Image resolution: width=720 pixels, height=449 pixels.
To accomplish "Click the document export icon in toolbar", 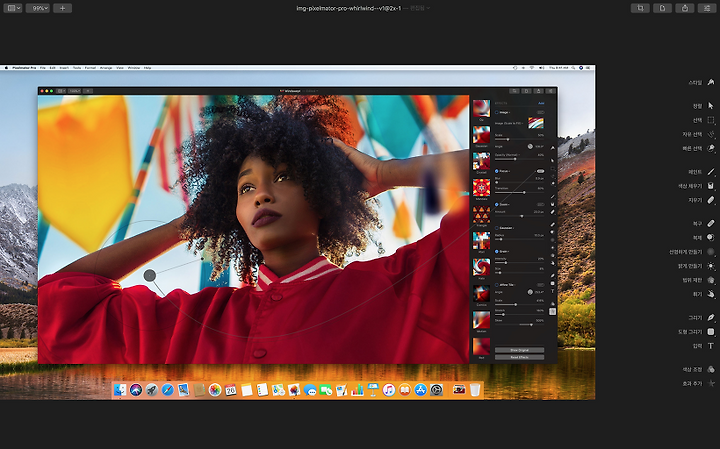I will (663, 8).
